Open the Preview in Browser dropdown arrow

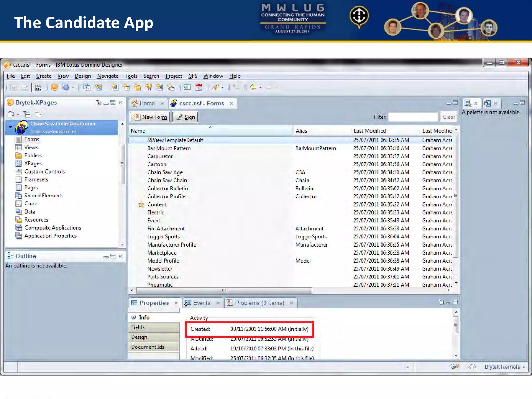pos(73,87)
